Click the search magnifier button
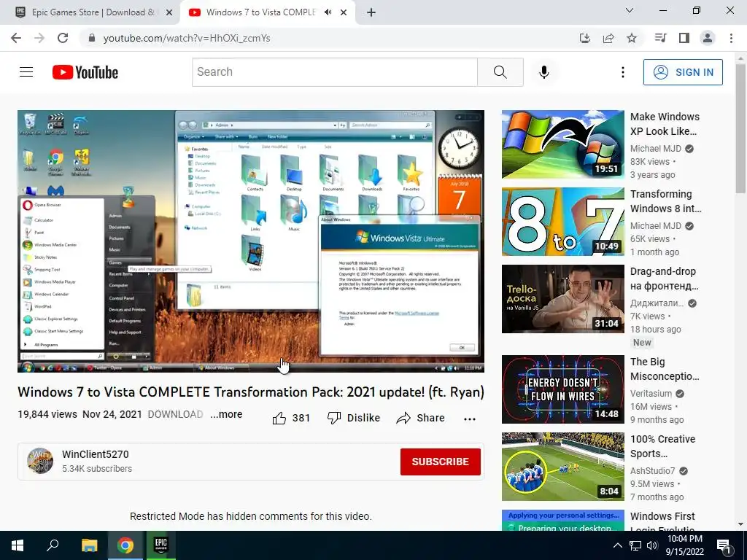This screenshot has height=560, width=747. (500, 72)
